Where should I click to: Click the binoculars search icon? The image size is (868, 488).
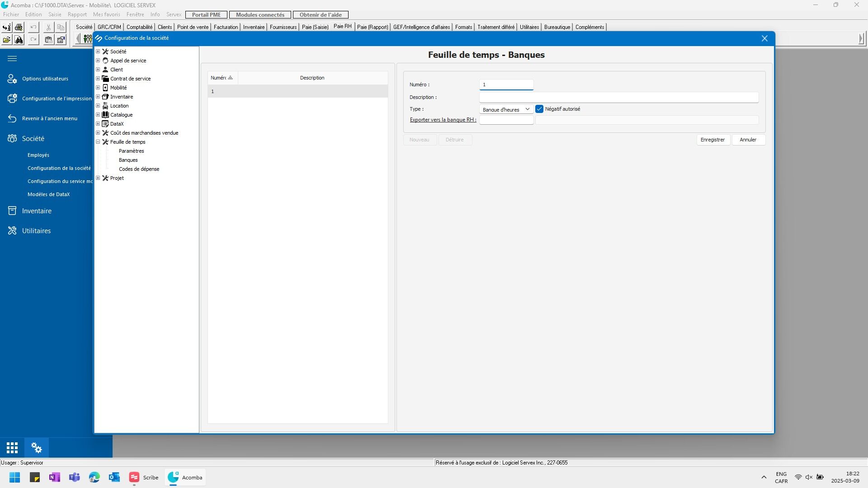point(19,40)
